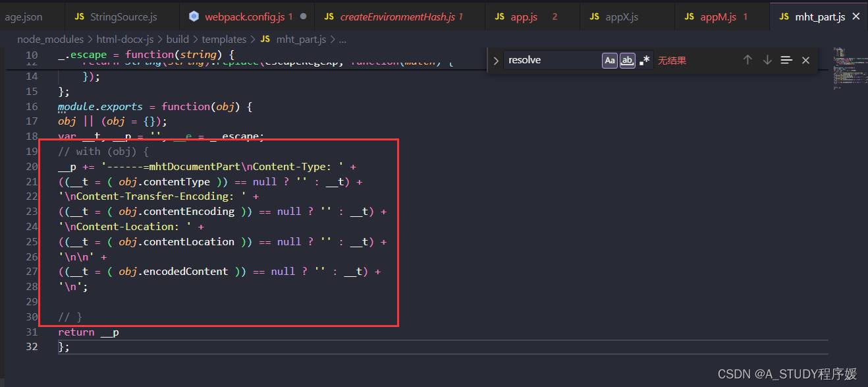
Task: Switch to the webpack.config.js tab
Action: 247,16
